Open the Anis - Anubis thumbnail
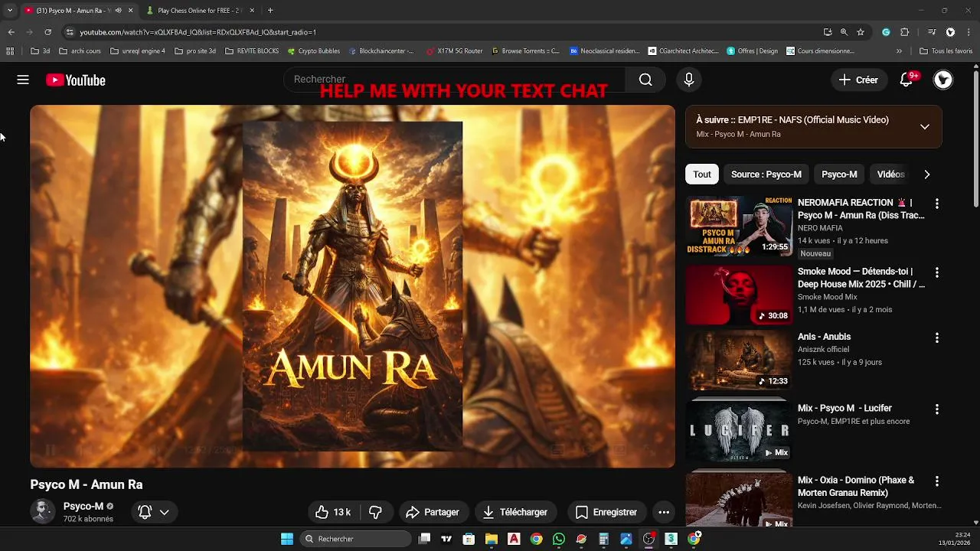 (x=739, y=360)
